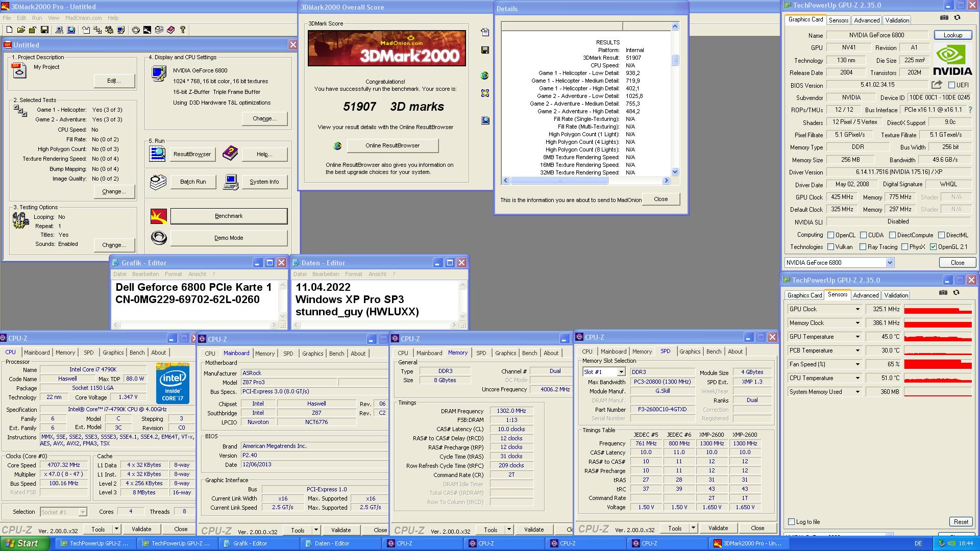Click the top document icon in Overall Score sidebar

(485, 32)
